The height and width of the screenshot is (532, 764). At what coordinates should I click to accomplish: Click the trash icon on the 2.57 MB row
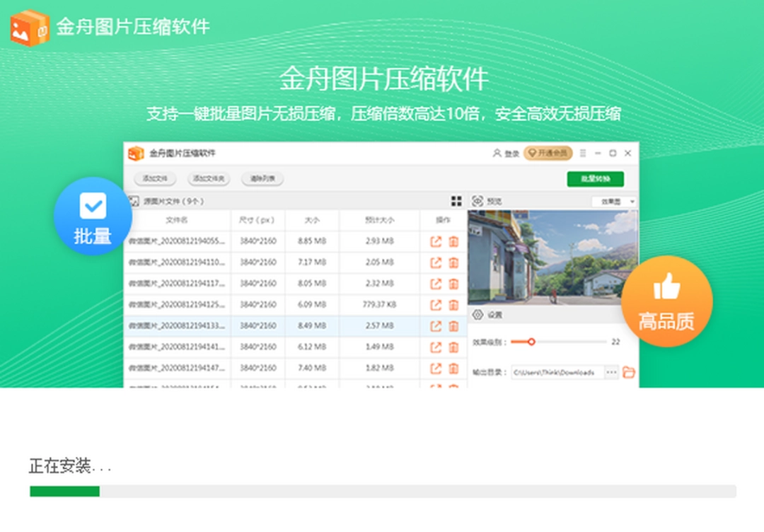click(453, 326)
